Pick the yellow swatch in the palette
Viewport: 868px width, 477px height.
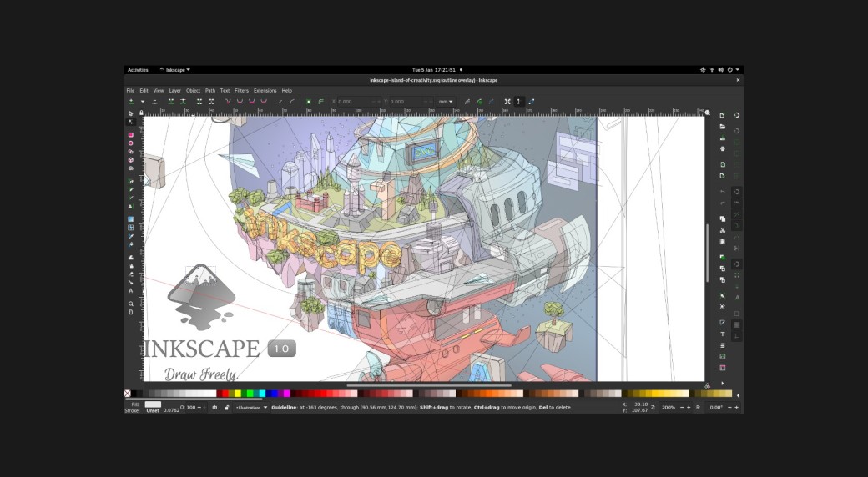point(238,394)
